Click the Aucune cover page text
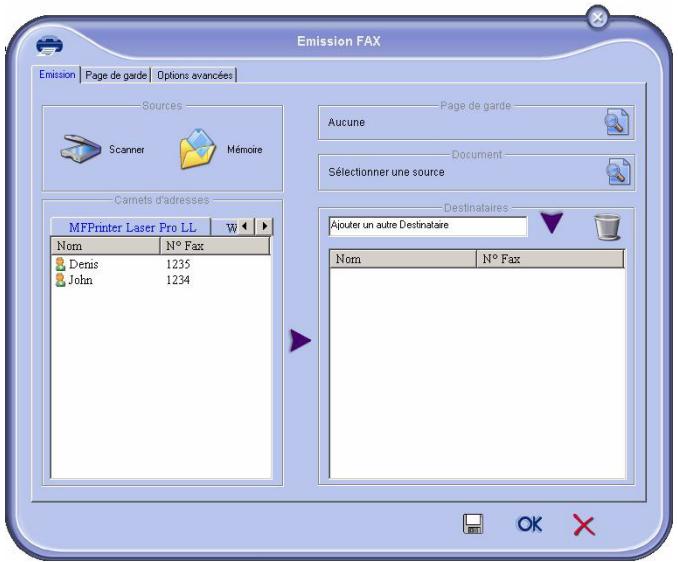The height and width of the screenshot is (562, 678). pos(346,122)
